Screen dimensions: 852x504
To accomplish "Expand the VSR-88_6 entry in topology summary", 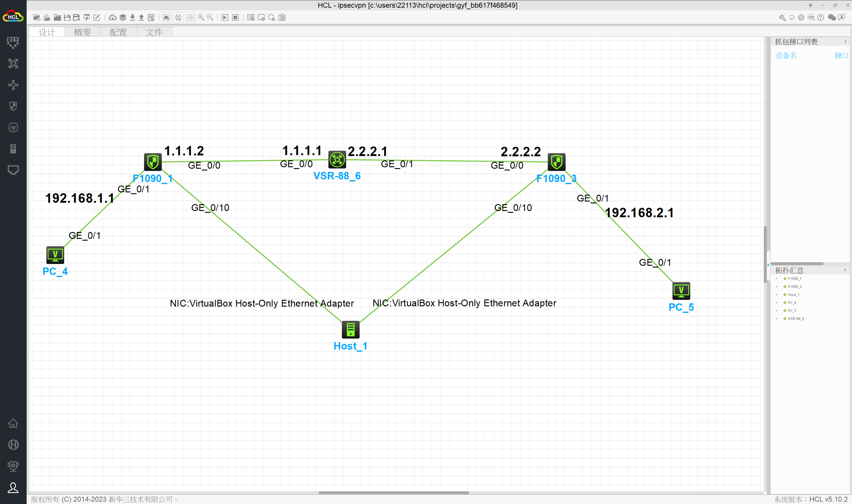I will pos(777,318).
